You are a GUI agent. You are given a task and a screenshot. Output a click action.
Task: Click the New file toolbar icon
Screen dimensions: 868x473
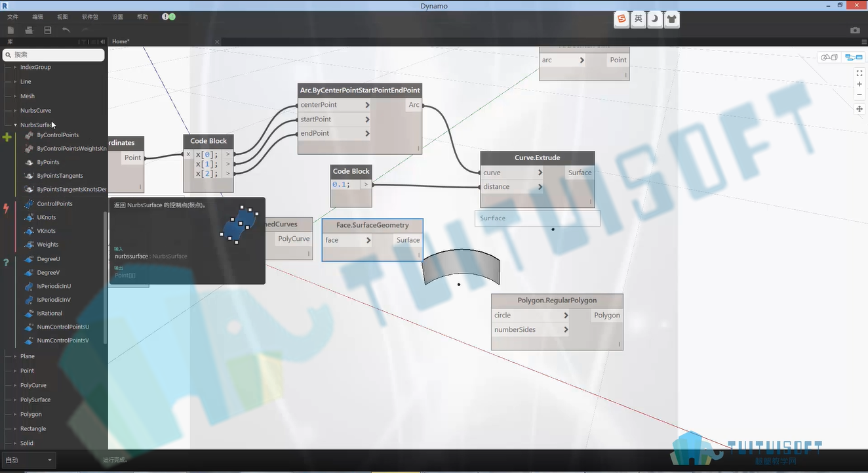click(10, 30)
